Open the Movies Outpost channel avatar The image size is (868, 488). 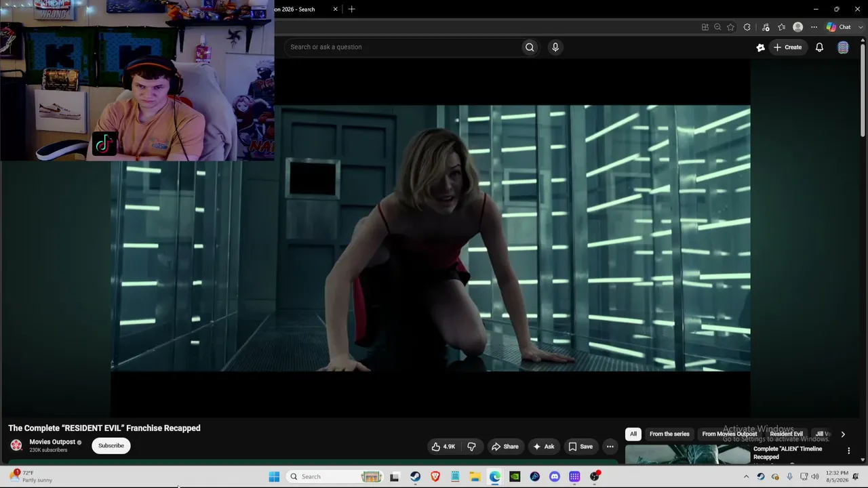pyautogui.click(x=16, y=445)
